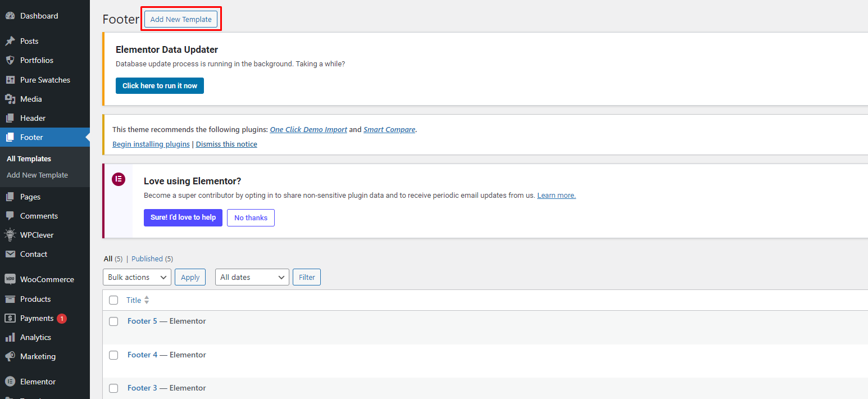Click 'Click here to run it now'

(160, 86)
